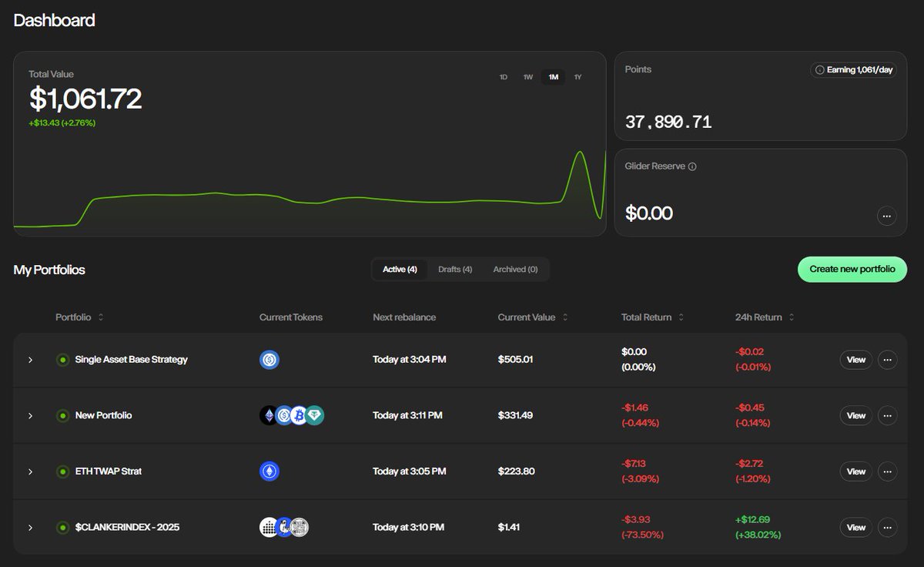Click the info icon next to Glider Reserve

(691, 166)
